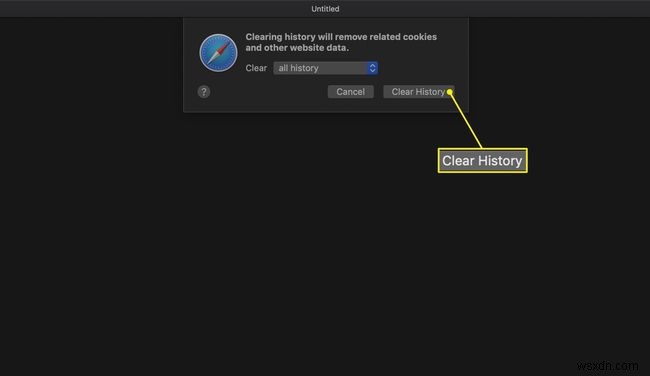Click the Safari compass icon
The image size is (650, 376).
pyautogui.click(x=218, y=53)
